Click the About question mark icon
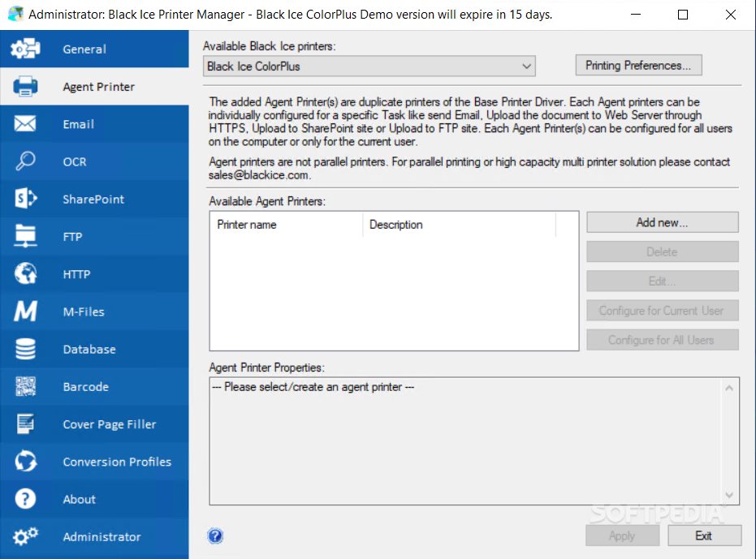The width and height of the screenshot is (756, 559). pyautogui.click(x=25, y=499)
